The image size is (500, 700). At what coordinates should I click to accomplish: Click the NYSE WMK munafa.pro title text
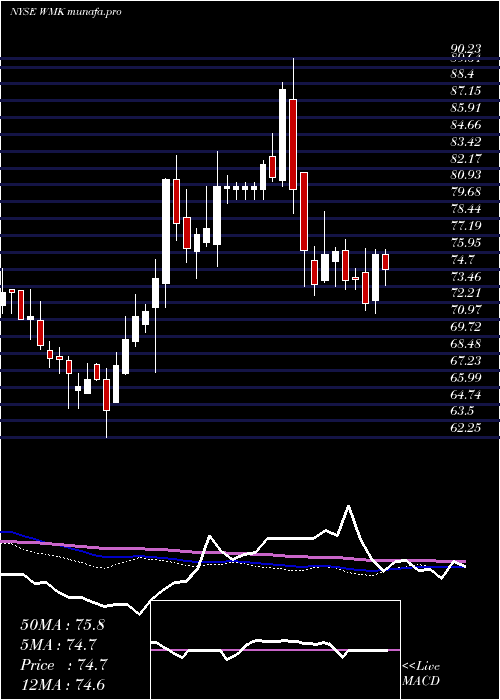[x=66, y=12]
